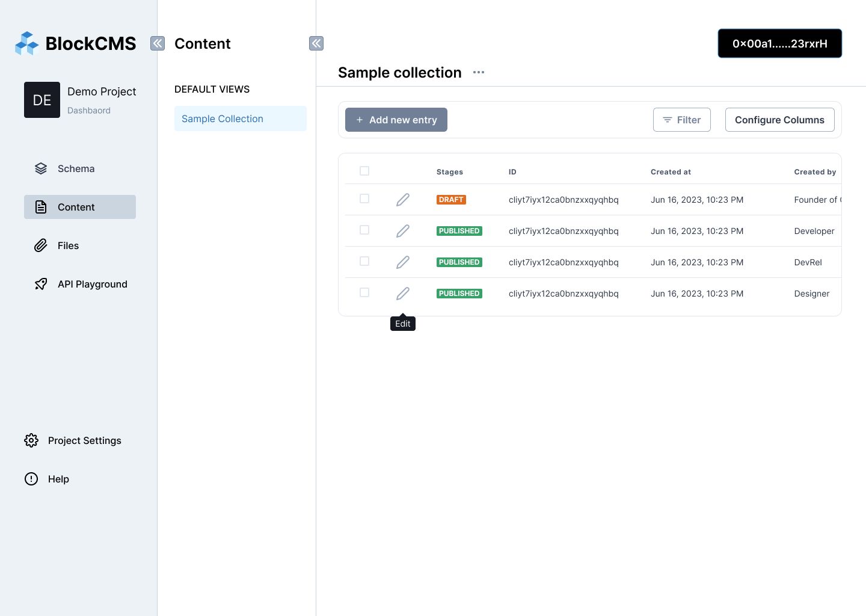Click the API Playground rocket icon

[x=41, y=284]
